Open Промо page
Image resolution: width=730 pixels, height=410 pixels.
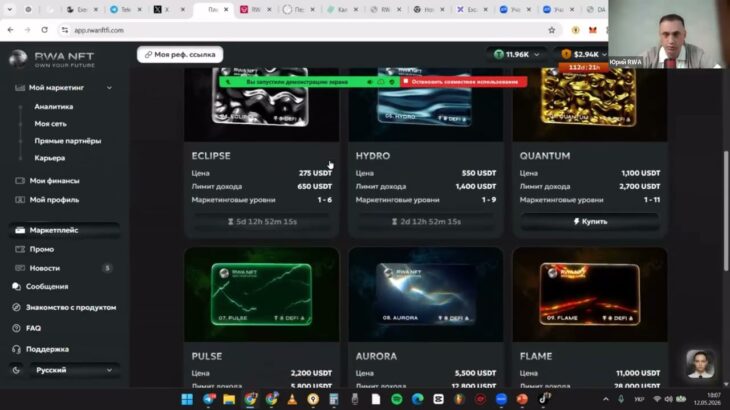coord(42,249)
